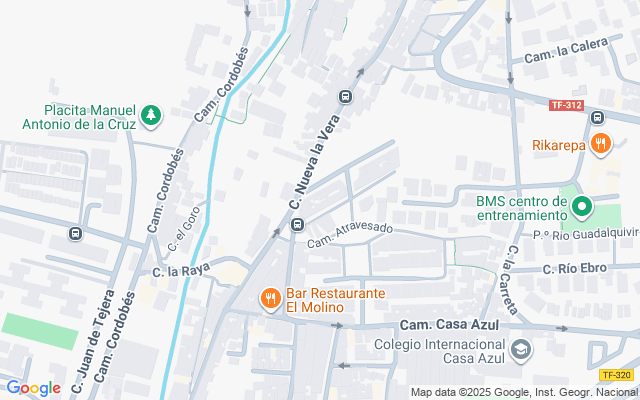Select Colegio Internacional Casa Azul school pin
Viewport: 640px width, 400px height.
pyautogui.click(x=522, y=350)
